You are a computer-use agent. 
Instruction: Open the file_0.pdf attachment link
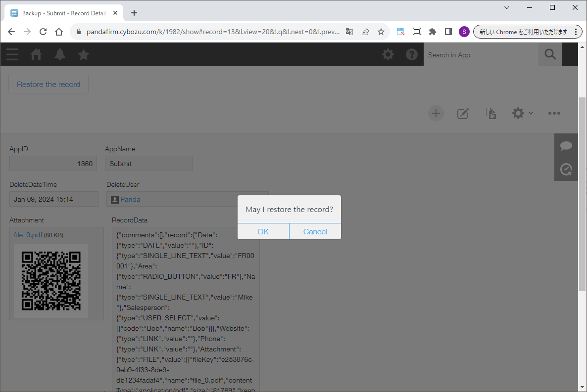(x=28, y=235)
